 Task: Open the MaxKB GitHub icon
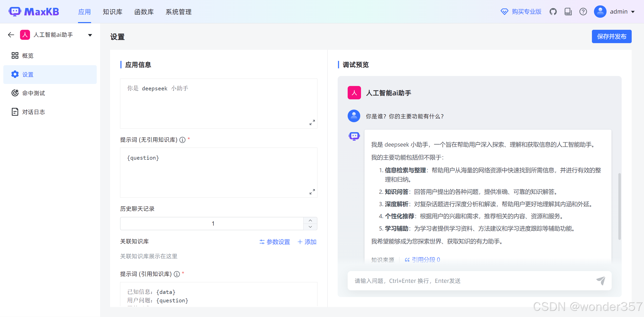click(x=553, y=12)
